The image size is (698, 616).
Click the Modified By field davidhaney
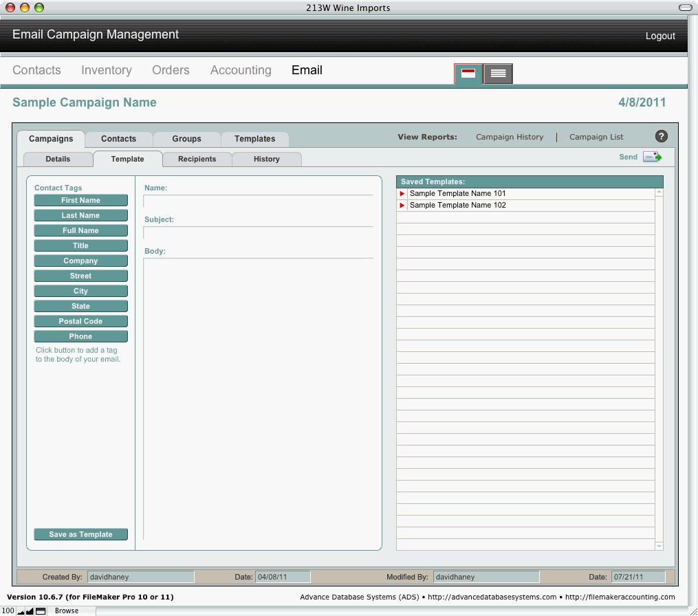(x=486, y=577)
